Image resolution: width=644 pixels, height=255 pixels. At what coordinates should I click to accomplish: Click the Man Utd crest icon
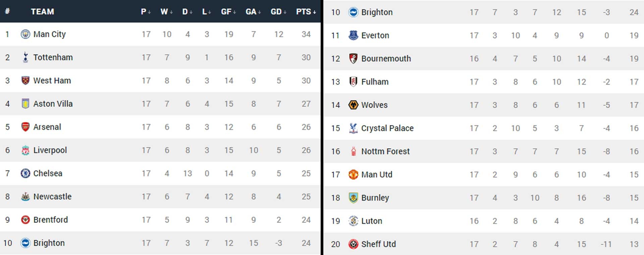pyautogui.click(x=353, y=174)
